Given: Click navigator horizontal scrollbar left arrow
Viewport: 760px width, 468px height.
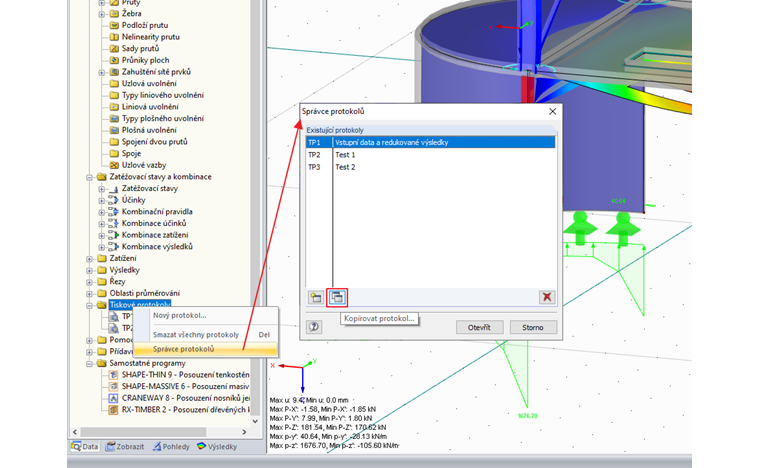Looking at the screenshot, I should 75,432.
